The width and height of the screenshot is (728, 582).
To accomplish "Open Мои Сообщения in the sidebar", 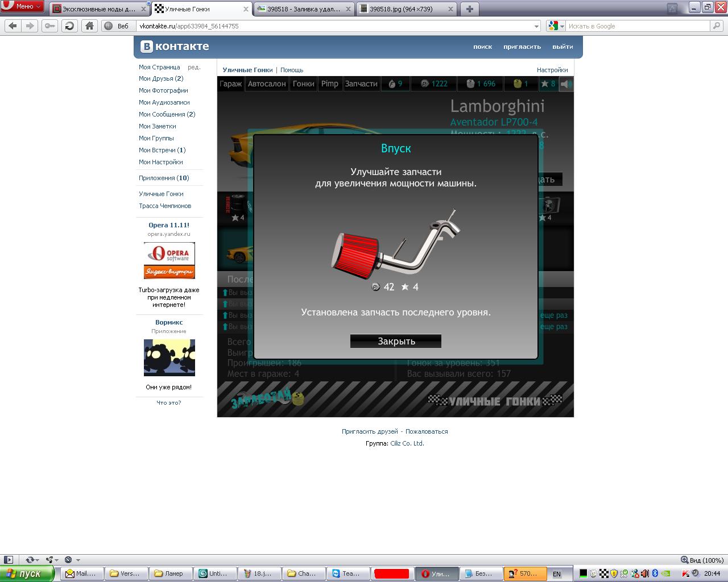I will (x=167, y=115).
